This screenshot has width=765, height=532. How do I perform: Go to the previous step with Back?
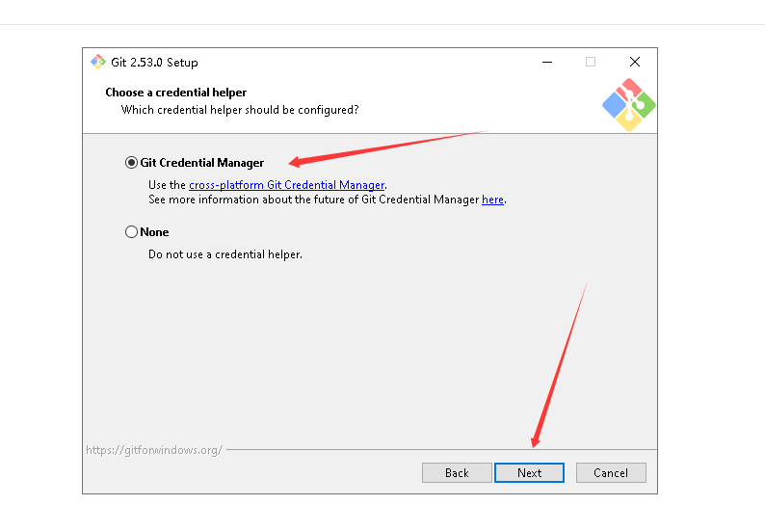pyautogui.click(x=457, y=473)
